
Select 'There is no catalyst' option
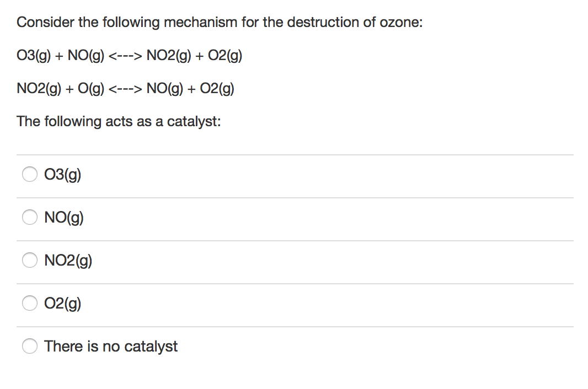click(30, 346)
